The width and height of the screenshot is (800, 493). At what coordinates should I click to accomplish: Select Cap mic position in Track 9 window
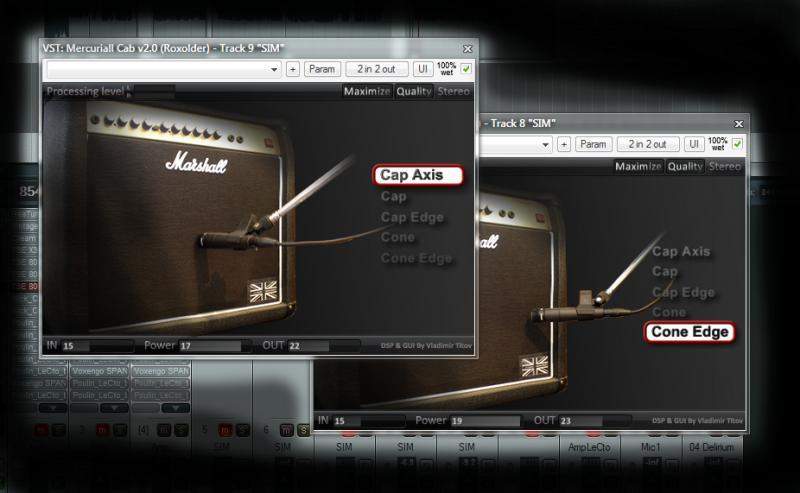(x=393, y=196)
